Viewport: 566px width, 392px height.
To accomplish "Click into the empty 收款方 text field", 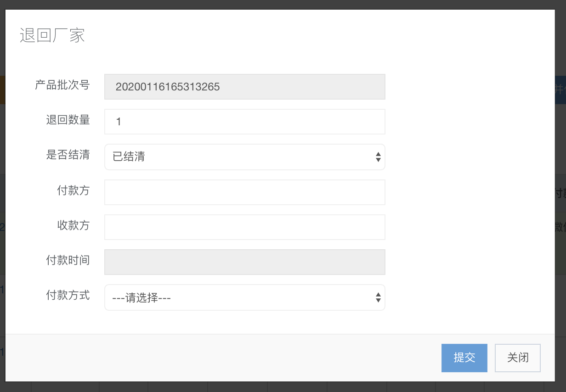I will [244, 227].
